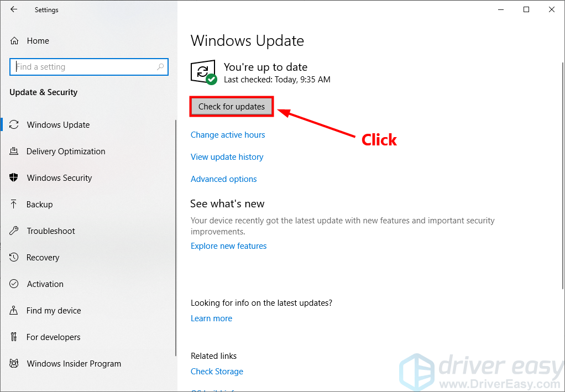Click the Delivery Optimization icon

14,151
